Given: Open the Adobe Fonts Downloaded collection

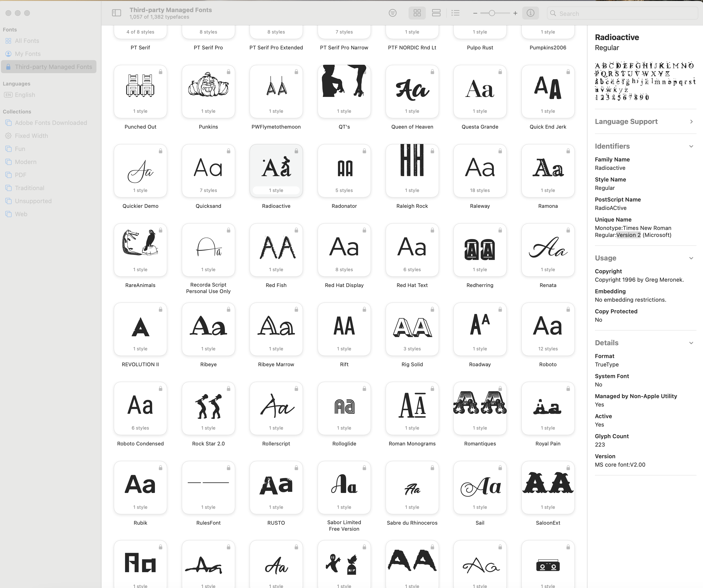Looking at the screenshot, I should (51, 123).
